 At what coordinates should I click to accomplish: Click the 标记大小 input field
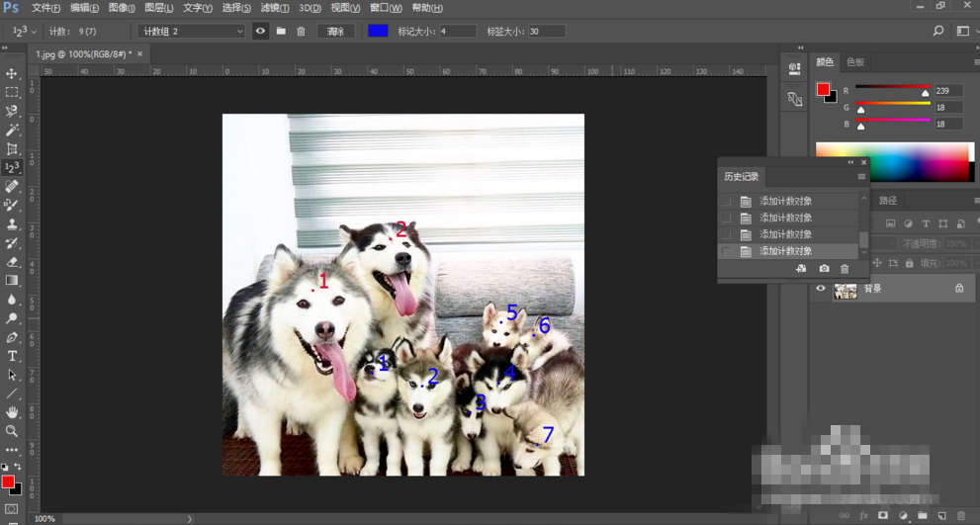click(457, 32)
